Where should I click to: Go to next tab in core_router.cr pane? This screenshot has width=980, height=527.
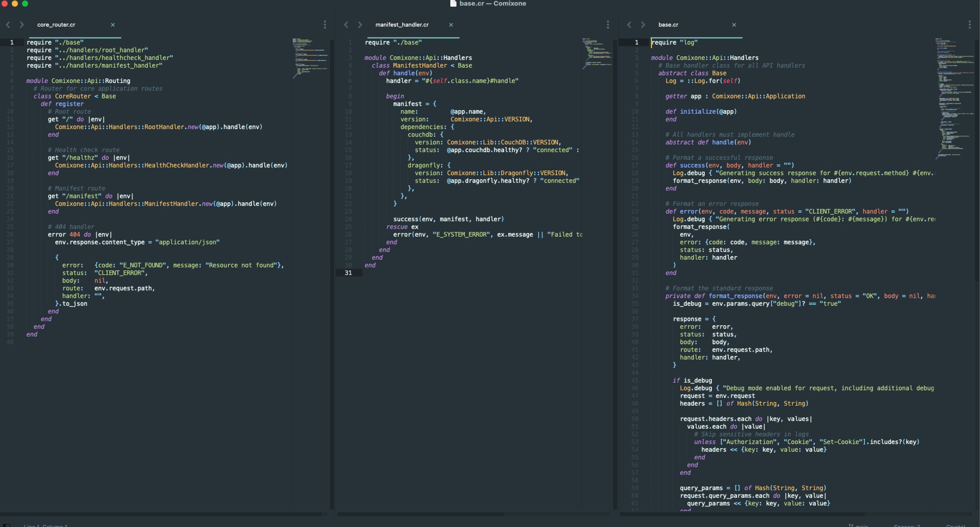click(x=22, y=25)
